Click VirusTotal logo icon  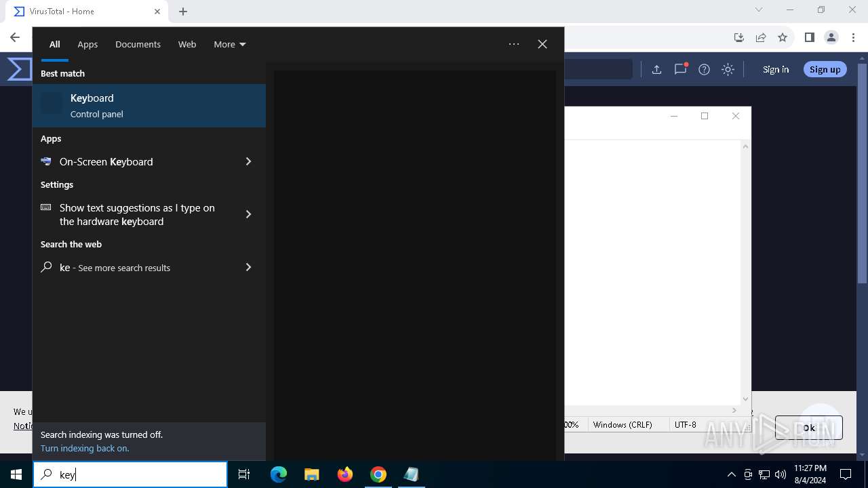(x=19, y=69)
